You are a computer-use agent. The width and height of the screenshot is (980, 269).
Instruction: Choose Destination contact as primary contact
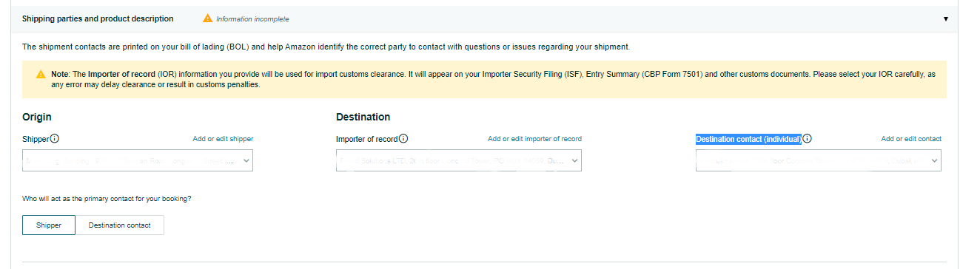pos(119,225)
